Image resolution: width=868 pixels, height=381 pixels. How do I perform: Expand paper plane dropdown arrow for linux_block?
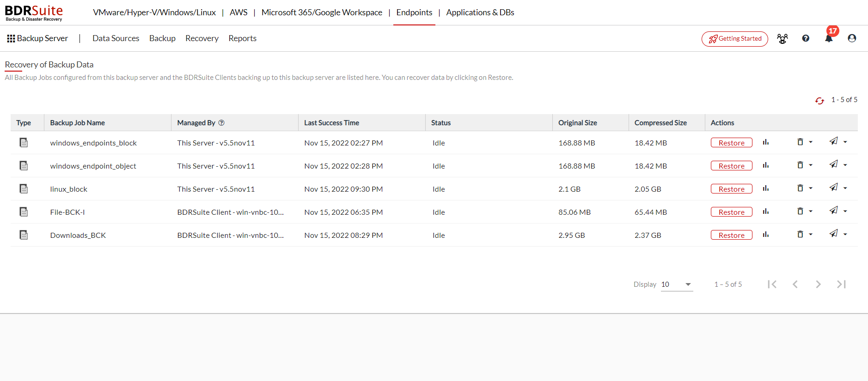point(845,188)
